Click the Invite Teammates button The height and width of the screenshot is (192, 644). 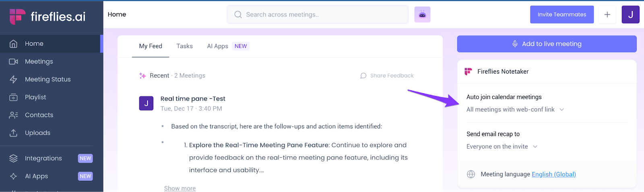point(562,14)
